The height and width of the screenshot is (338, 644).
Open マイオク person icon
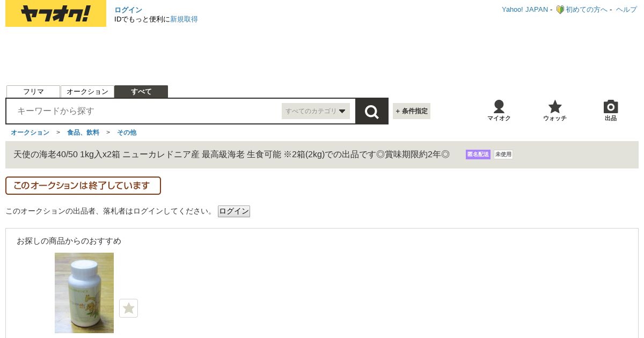point(499,111)
